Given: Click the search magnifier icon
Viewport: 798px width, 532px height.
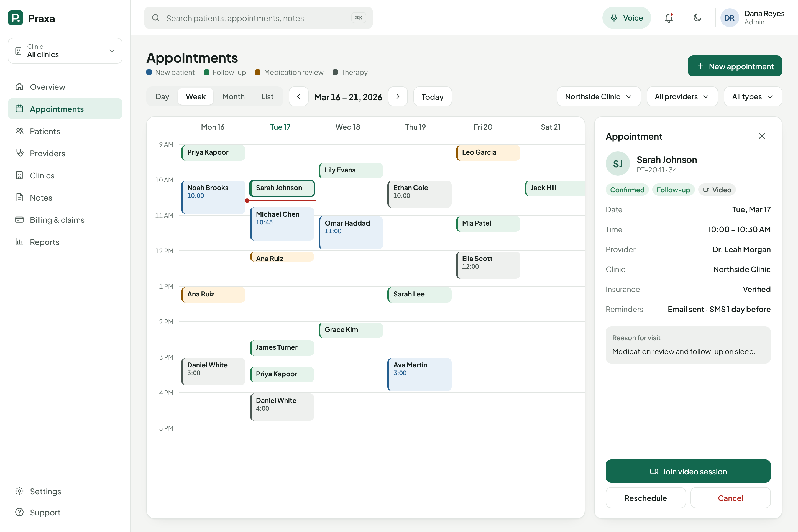Looking at the screenshot, I should tap(156, 18).
